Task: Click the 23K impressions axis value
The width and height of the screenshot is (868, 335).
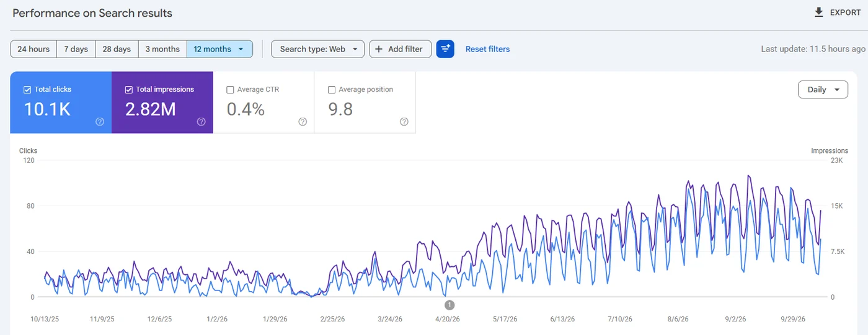Action: 836,160
